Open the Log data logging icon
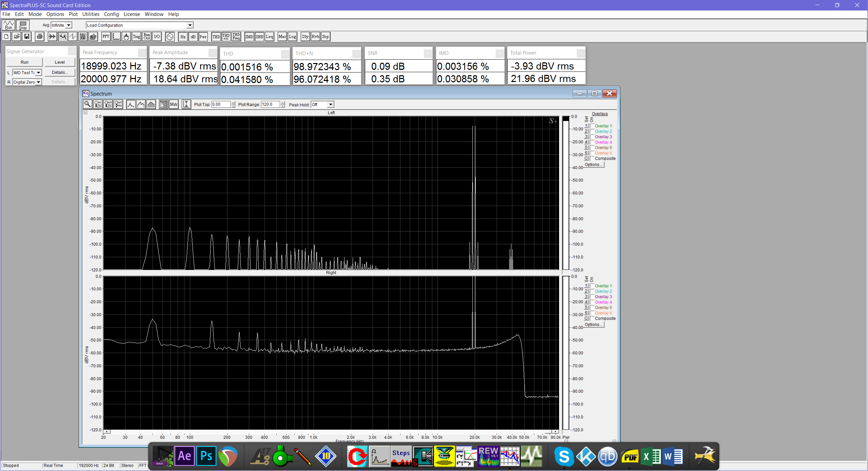 [x=292, y=37]
